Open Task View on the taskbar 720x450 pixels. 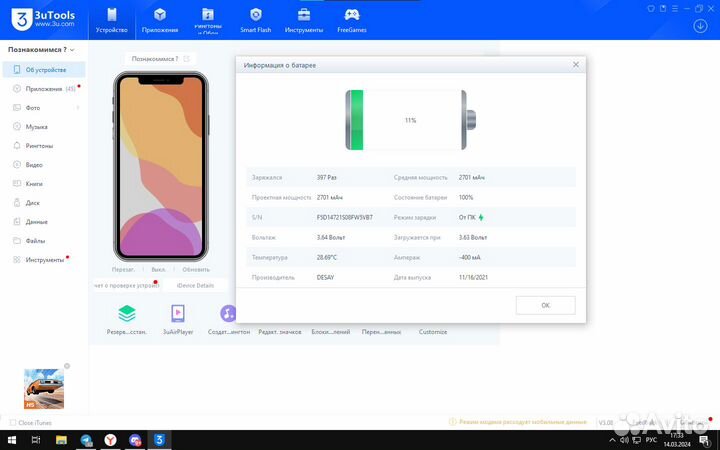[36, 440]
